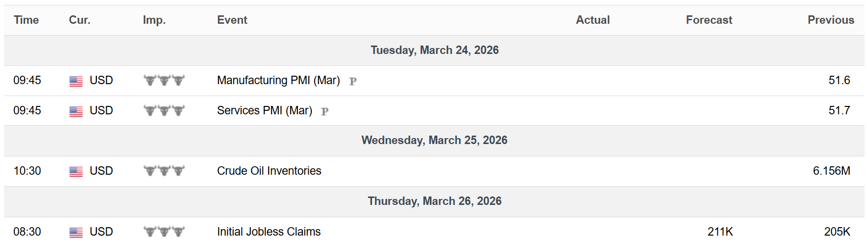Open the Initial Jobless Claims event link
Image resolution: width=868 pixels, height=245 pixels.
[269, 232]
